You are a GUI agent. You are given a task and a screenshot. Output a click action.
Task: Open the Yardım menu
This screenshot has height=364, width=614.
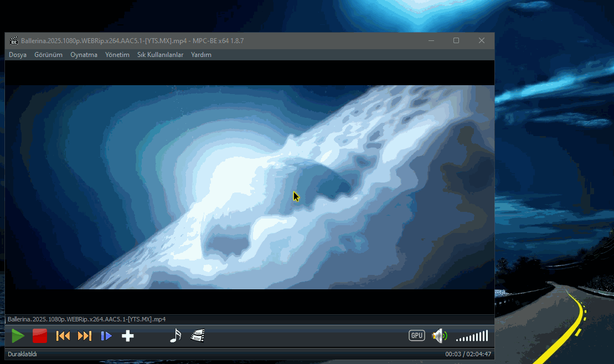202,55
